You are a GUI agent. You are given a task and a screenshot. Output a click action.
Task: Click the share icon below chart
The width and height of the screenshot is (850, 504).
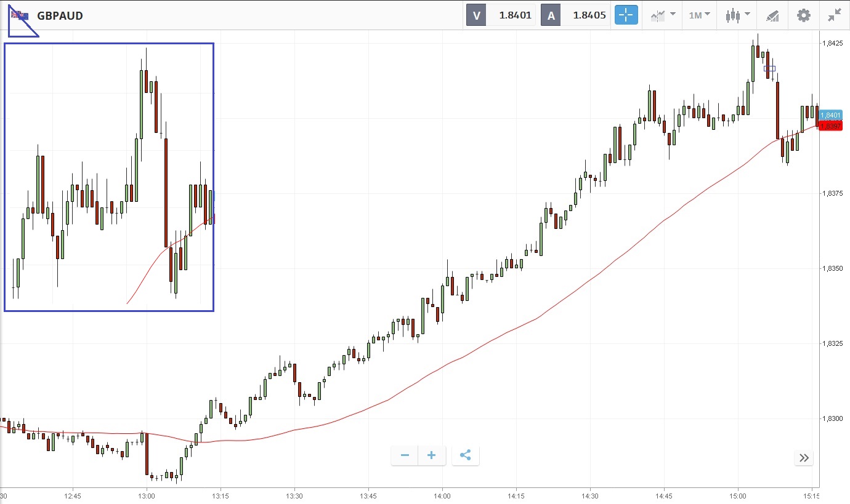(466, 455)
